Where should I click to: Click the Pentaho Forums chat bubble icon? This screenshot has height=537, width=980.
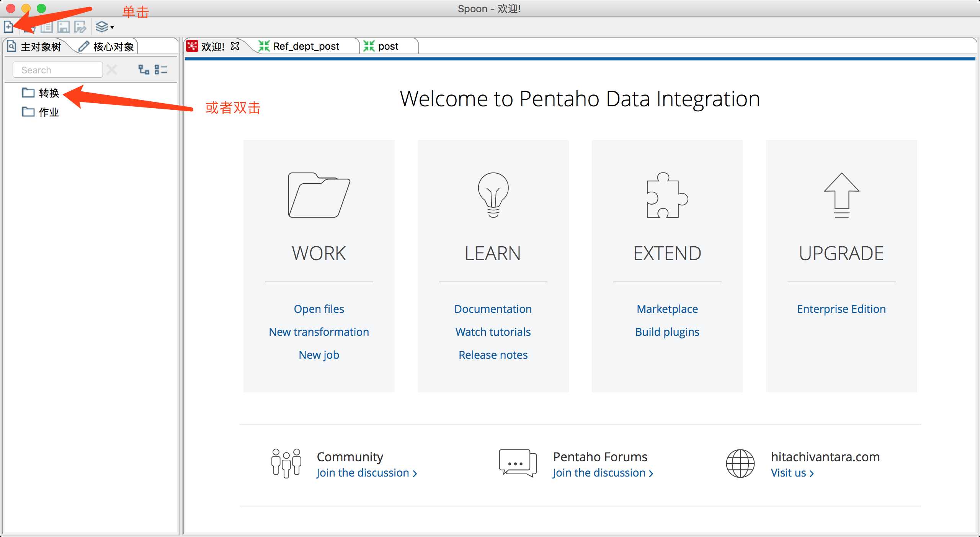[518, 464]
